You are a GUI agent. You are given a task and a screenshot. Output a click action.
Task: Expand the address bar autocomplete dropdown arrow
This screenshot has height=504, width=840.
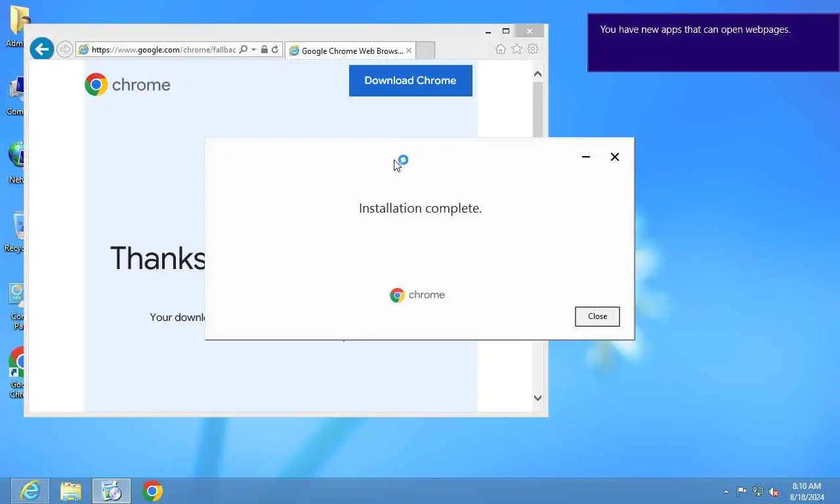tap(253, 50)
